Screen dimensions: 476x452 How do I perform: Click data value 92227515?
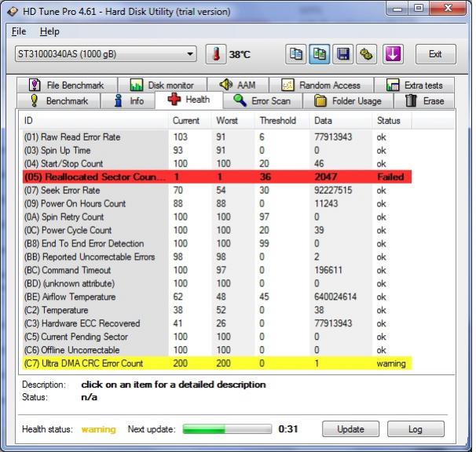pos(333,191)
